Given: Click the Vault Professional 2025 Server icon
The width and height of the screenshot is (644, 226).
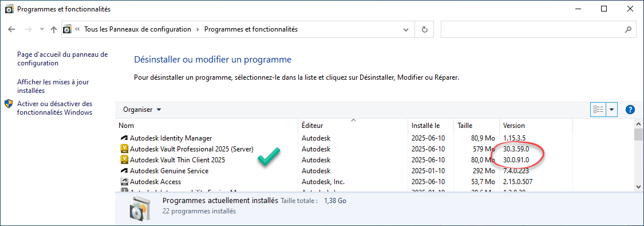Looking at the screenshot, I should pos(124,149).
